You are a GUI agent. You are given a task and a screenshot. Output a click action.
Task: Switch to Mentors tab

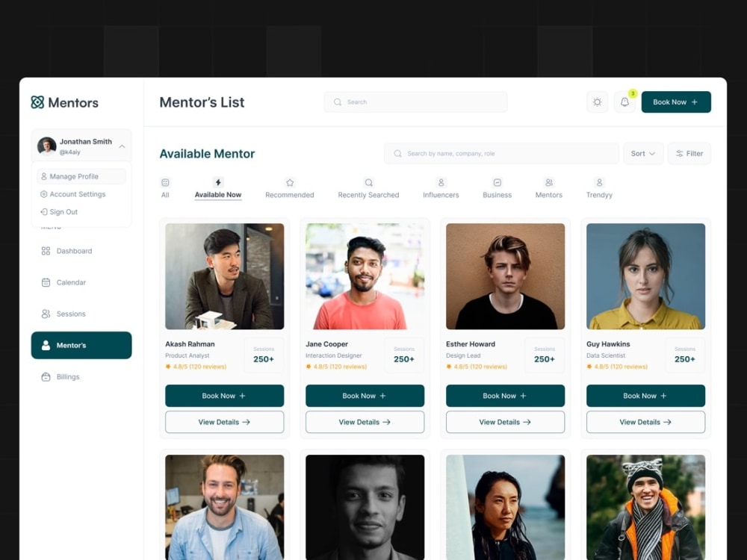[549, 189]
